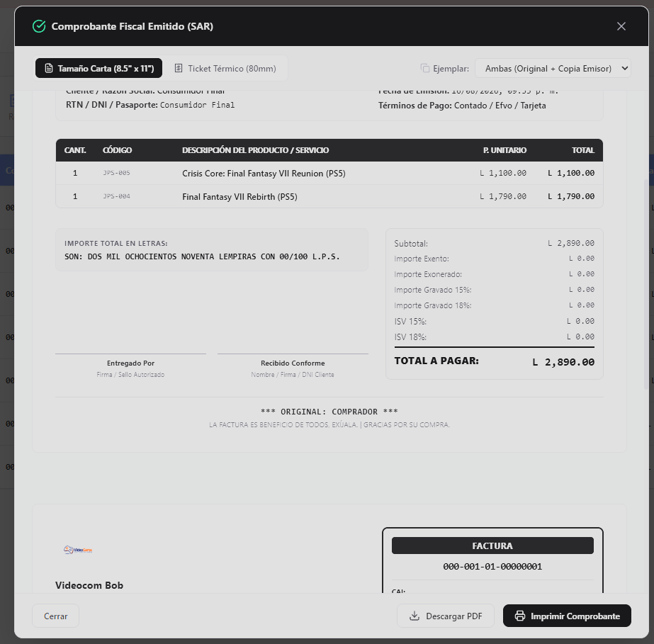Click '*** ORIGINAL: COMPRADOR ***' text
654x644 pixels.
[x=329, y=412]
